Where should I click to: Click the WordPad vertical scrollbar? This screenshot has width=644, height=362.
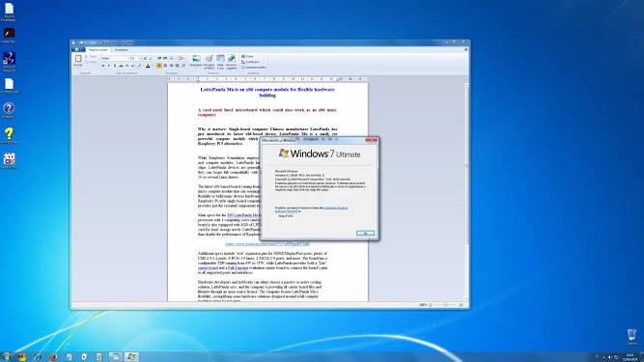tap(466, 192)
